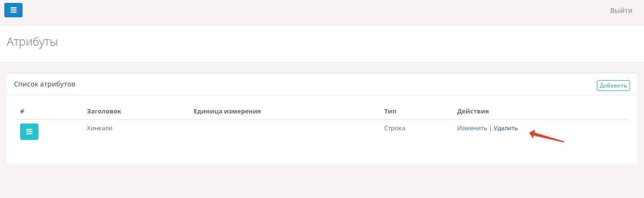The height and width of the screenshot is (198, 644).
Task: Click Удалить to delete Хинкали
Action: coord(506,128)
